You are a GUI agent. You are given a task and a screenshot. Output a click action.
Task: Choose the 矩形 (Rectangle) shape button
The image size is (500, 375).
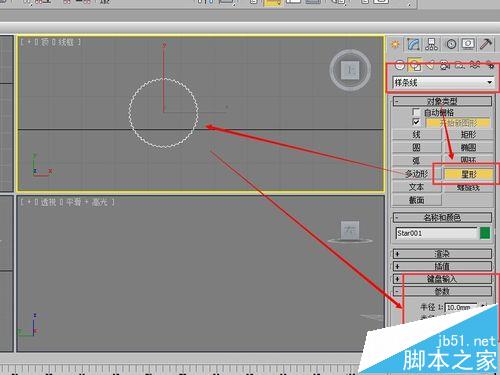click(x=468, y=135)
